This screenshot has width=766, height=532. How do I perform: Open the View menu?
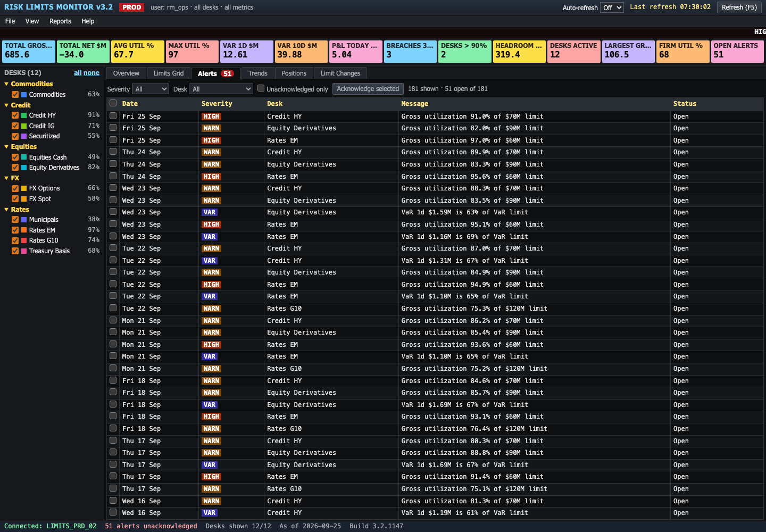point(32,21)
